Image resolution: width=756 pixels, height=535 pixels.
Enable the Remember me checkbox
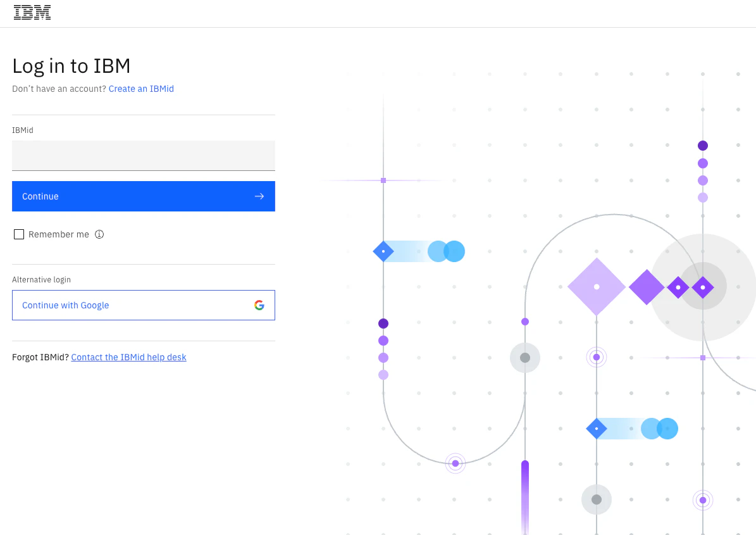click(19, 234)
